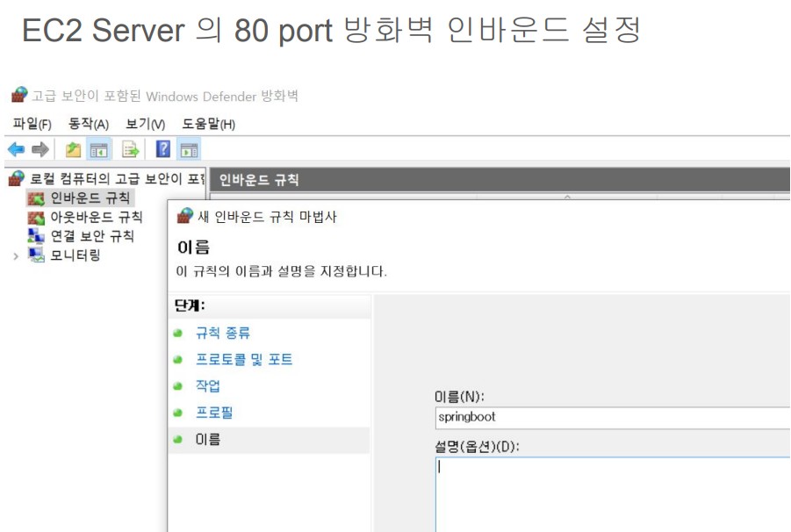
Task: Select the current 이름 wizard step
Action: coord(208,439)
